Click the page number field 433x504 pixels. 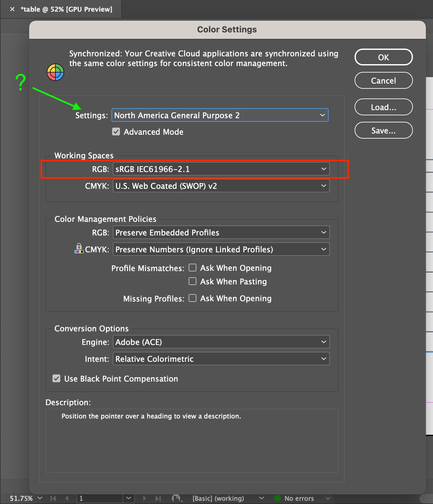click(100, 498)
